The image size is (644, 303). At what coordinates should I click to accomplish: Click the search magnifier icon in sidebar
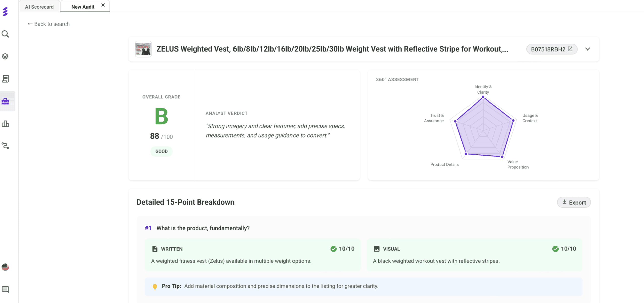[x=5, y=34]
